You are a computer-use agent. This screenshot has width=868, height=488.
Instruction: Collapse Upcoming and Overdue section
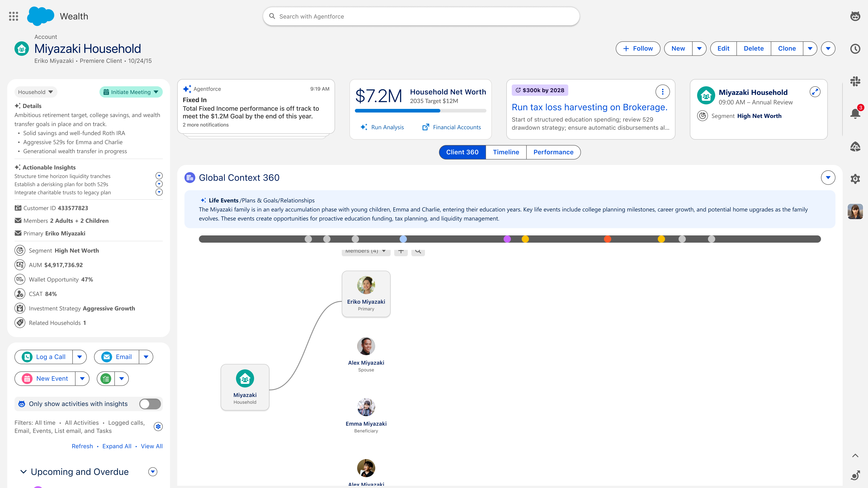pyautogui.click(x=23, y=472)
